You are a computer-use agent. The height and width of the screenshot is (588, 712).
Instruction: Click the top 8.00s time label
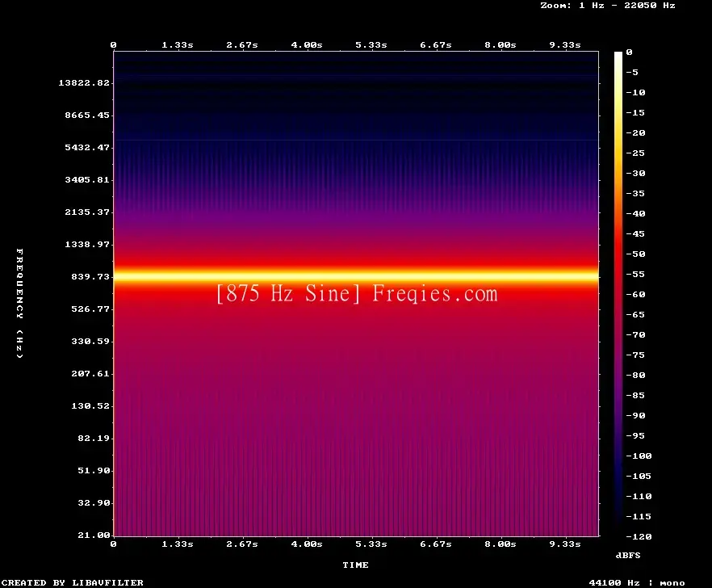pyautogui.click(x=500, y=45)
